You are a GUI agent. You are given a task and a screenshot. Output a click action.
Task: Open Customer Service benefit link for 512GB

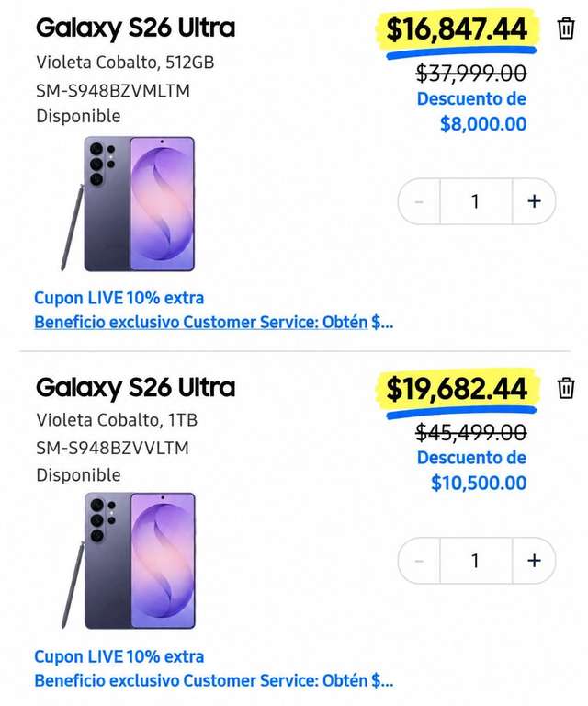214,323
